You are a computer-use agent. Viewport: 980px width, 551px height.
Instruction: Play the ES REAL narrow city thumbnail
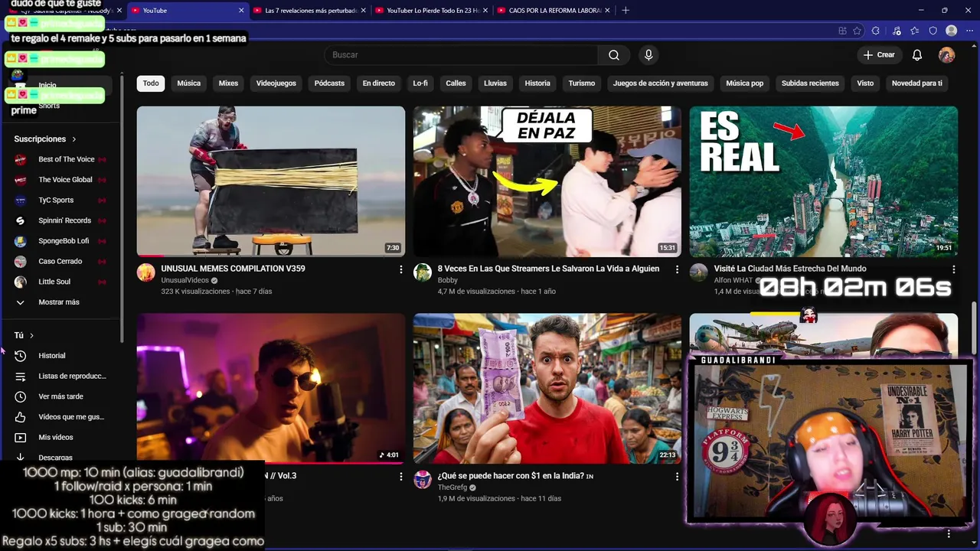pyautogui.click(x=824, y=181)
